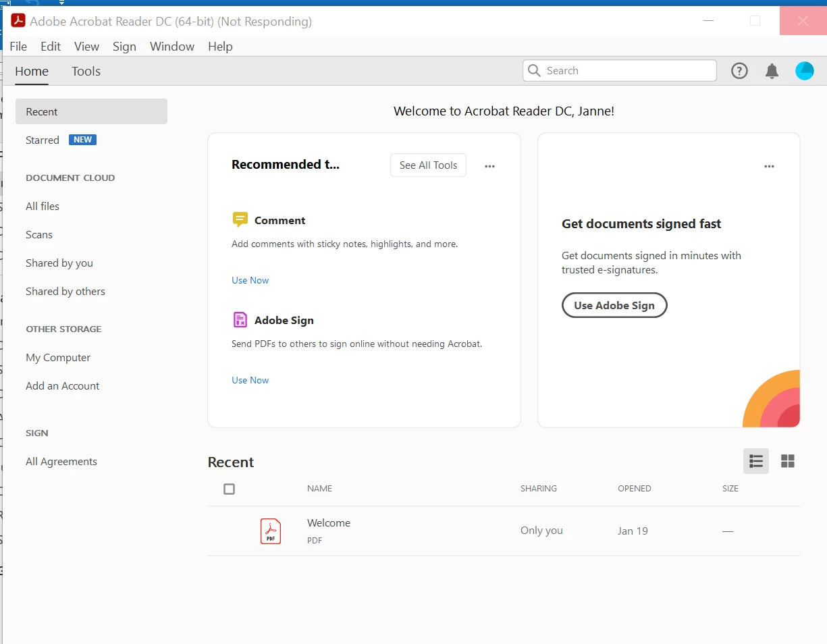Open the Welcome file name
Image resolution: width=827 pixels, height=644 pixels.
[x=329, y=522]
